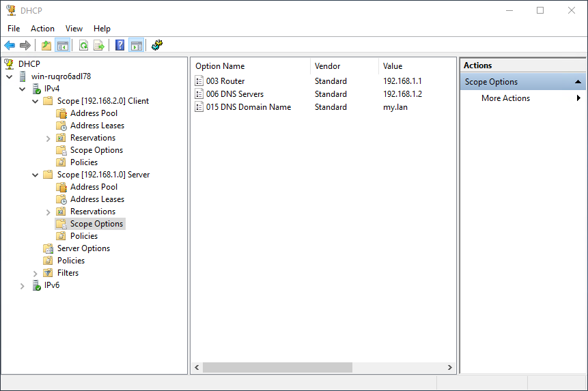The image size is (588, 391).
Task: Toggle the Show/Hide Action Pane button
Action: click(x=136, y=46)
